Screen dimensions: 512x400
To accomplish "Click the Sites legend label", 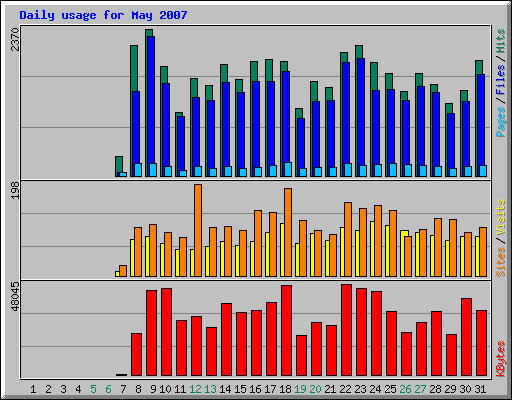I will (x=501, y=262).
